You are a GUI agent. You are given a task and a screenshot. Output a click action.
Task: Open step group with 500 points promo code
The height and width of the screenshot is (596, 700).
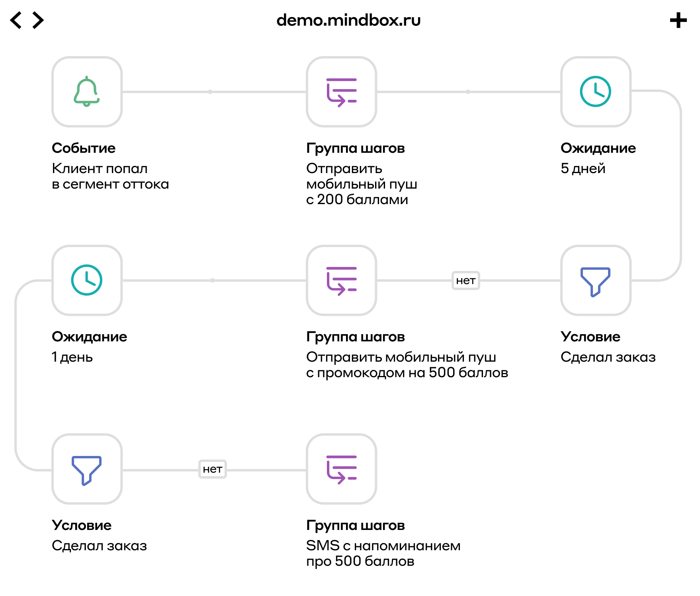tap(341, 280)
